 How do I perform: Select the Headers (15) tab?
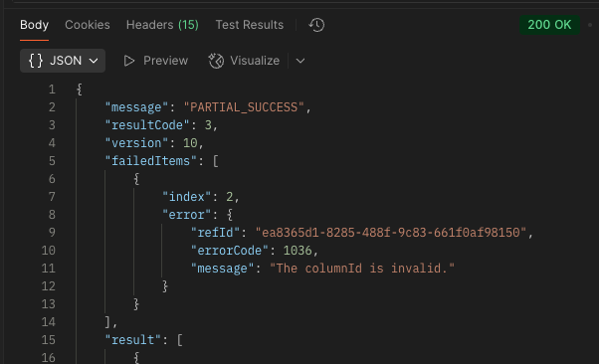pos(162,25)
